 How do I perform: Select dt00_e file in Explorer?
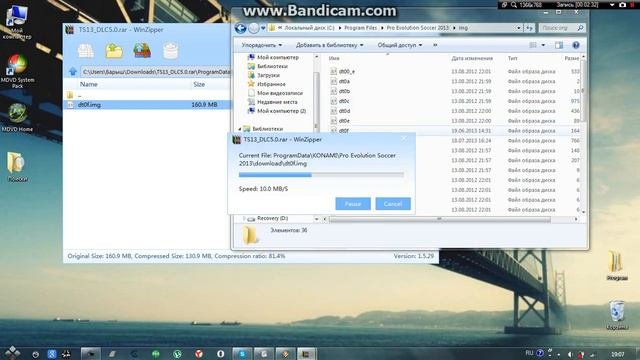click(347, 72)
